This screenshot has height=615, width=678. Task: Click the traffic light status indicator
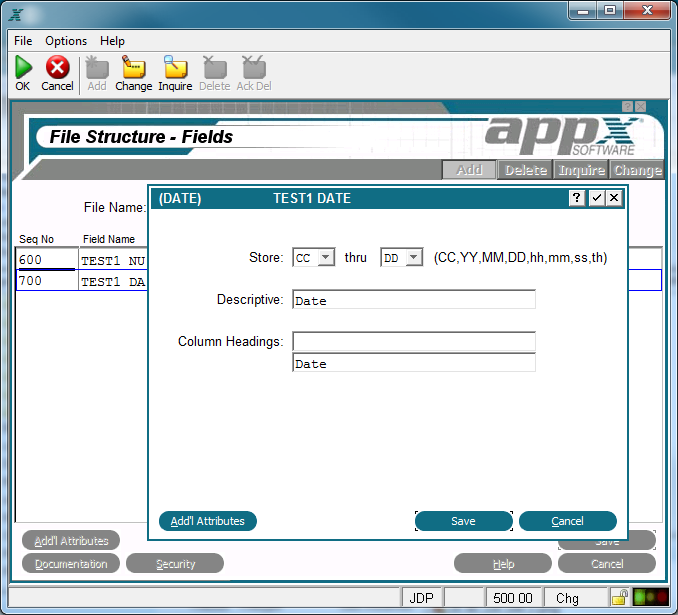coord(650,597)
